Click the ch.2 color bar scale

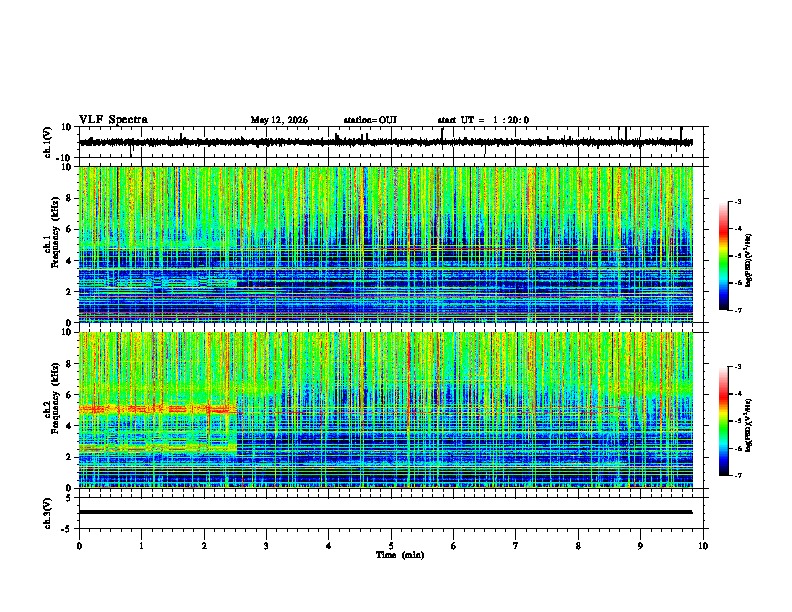(724, 421)
